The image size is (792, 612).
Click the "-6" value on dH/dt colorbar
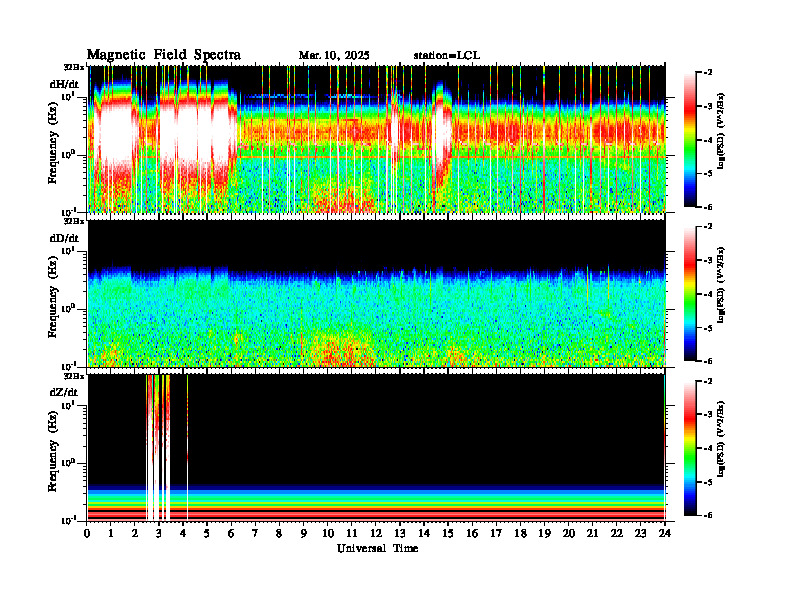point(708,207)
